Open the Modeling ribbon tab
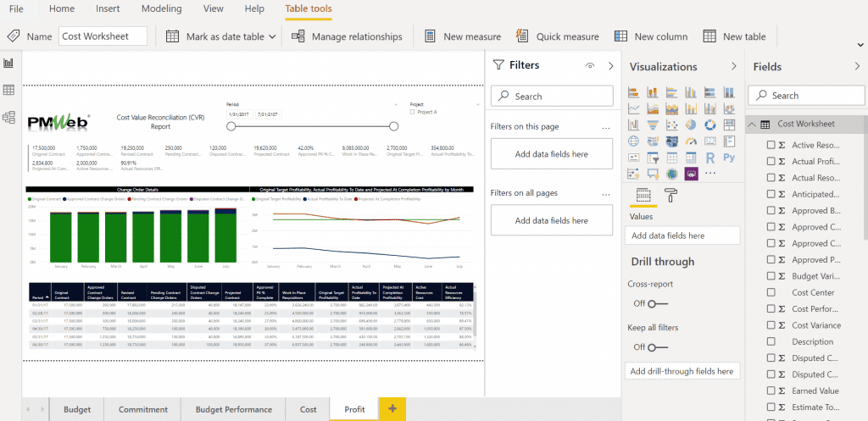 (161, 8)
